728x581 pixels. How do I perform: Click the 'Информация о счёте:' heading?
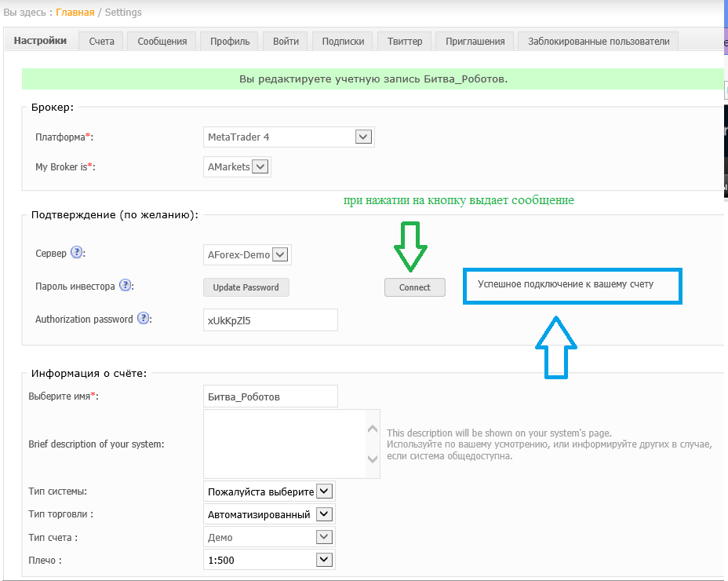click(x=89, y=373)
